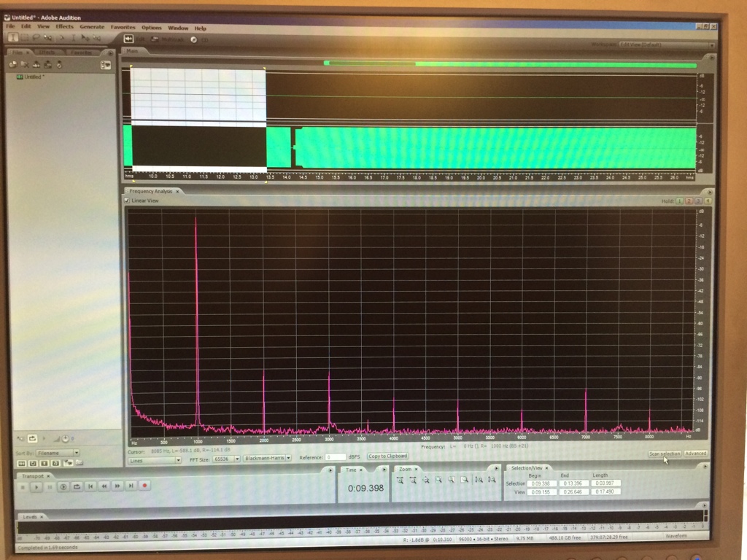Viewport: 747px width, 560px height.
Task: Open the Frequency Analysis panel options arrow
Action: click(x=709, y=192)
